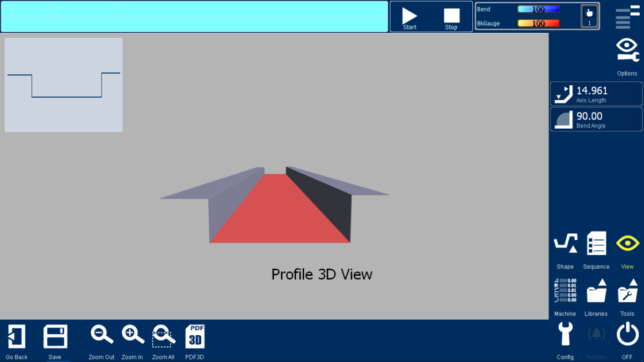Adjust the Bend speed bar
Image resolution: width=644 pixels, height=362 pixels.
pos(538,9)
